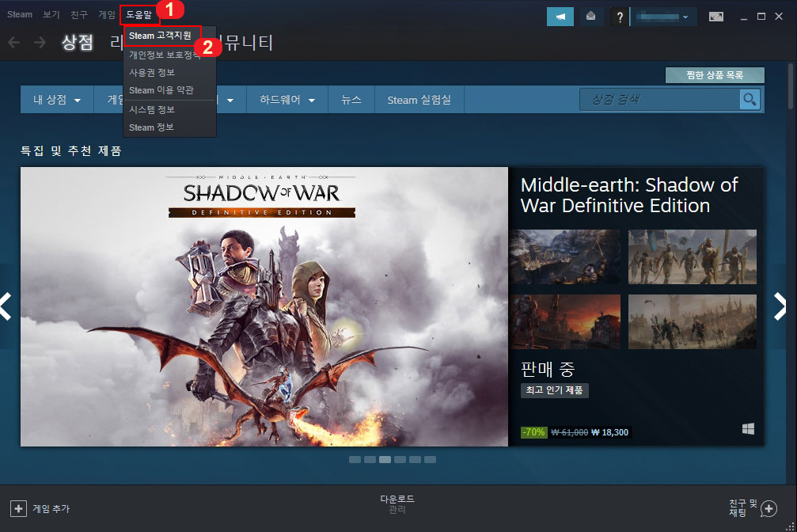This screenshot has width=797, height=532.
Task: Maximize the Steam window
Action: pos(761,17)
